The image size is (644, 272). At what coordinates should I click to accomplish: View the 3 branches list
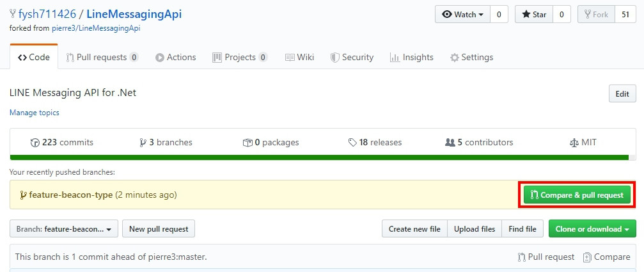(x=166, y=143)
